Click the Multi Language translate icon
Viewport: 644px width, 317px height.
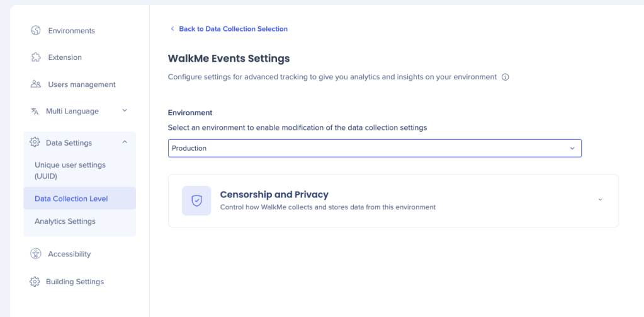click(35, 111)
